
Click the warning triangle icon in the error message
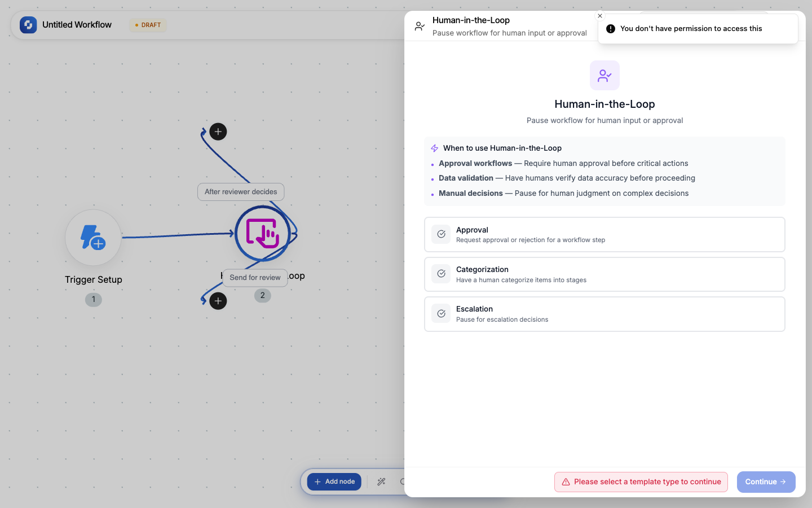[566, 482]
